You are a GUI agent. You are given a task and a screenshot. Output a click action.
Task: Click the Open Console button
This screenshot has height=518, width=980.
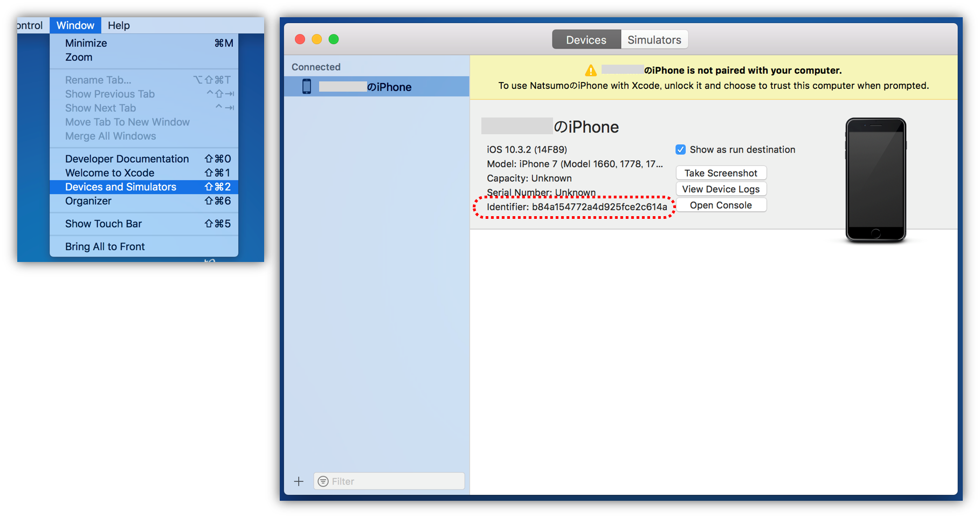click(721, 205)
